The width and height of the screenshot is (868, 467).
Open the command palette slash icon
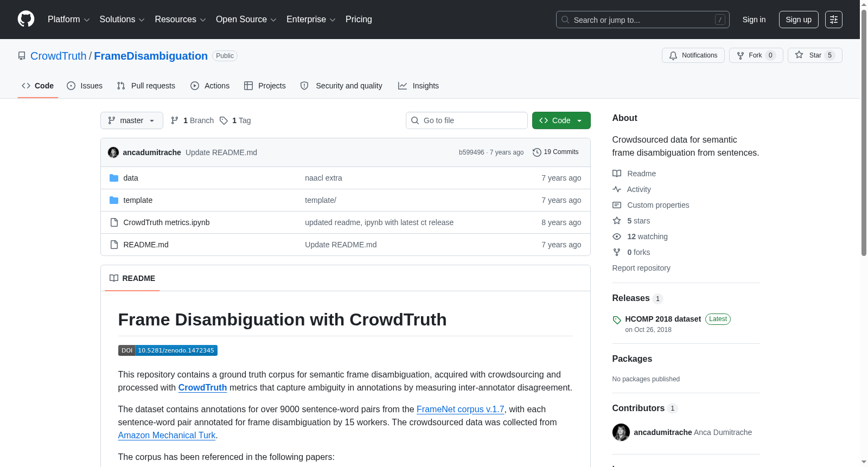720,20
